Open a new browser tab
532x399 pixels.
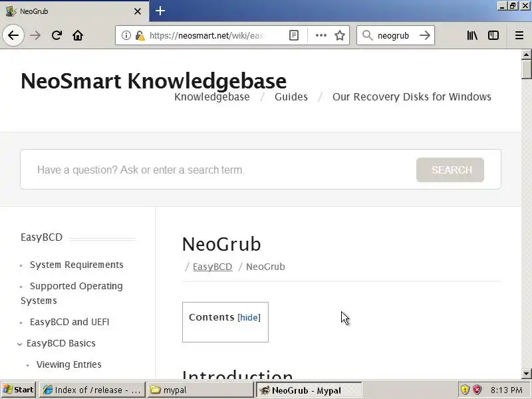coord(160,11)
